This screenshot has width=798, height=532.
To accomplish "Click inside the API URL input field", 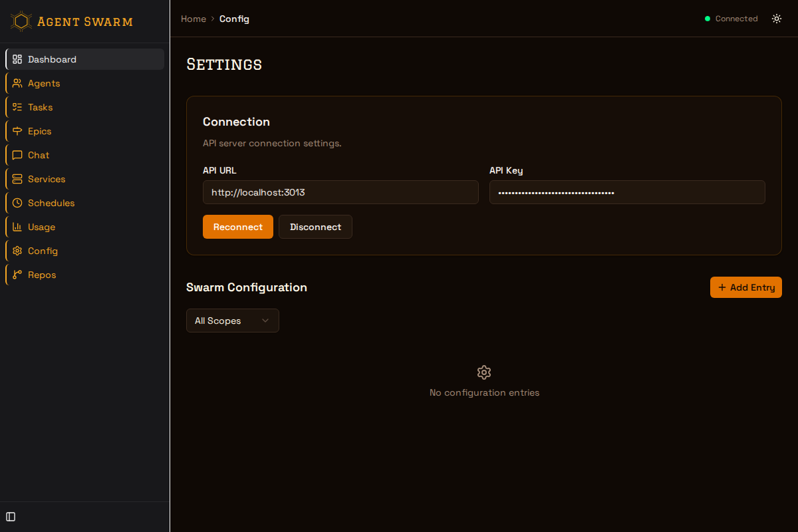I will [x=340, y=192].
